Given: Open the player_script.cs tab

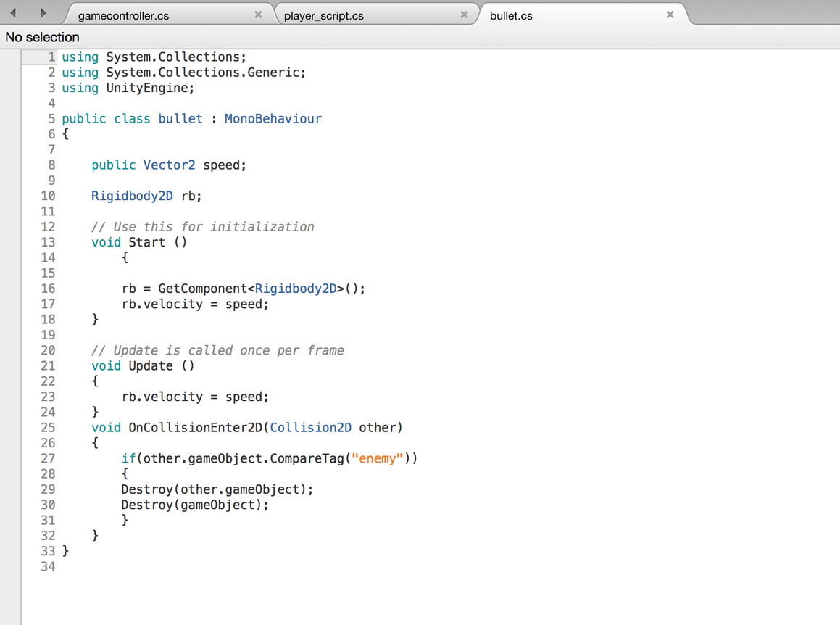Looking at the screenshot, I should click(324, 15).
